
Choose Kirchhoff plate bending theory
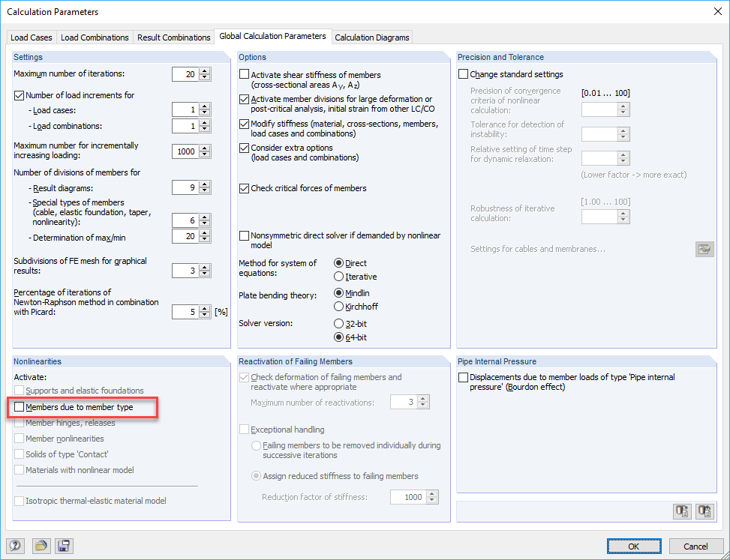(340, 306)
